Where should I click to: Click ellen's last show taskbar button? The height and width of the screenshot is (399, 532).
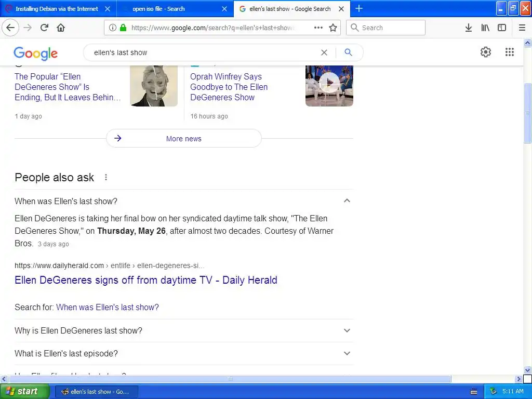point(96,392)
